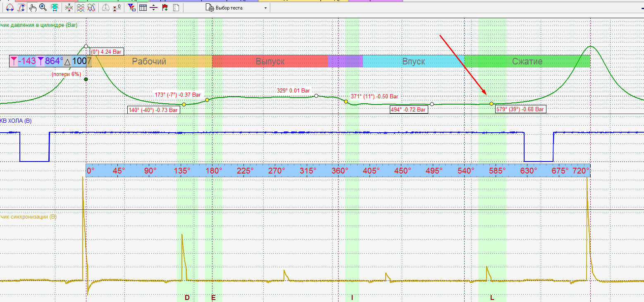Image resolution: width=644 pixels, height=302 pixels.
Task: Click the red Выпуск phase band
Action: [270, 61]
